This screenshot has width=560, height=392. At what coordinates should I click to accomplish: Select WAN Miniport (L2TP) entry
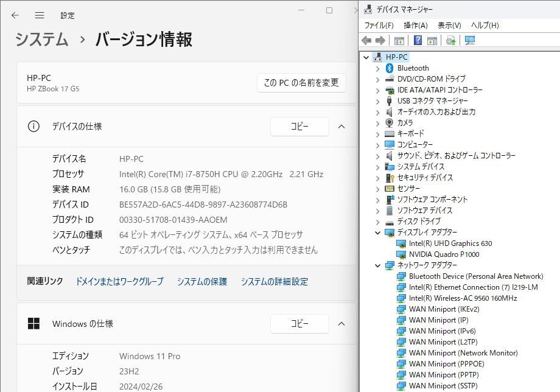443,342
